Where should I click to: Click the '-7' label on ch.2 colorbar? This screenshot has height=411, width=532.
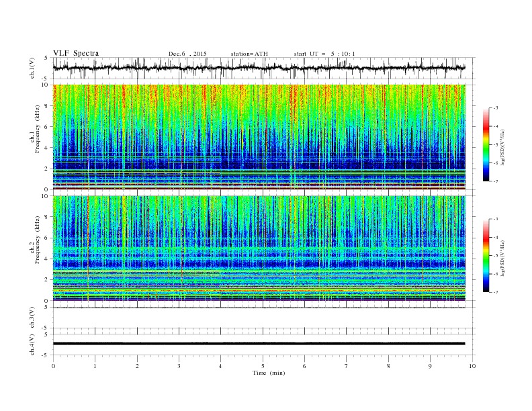tap(496, 292)
